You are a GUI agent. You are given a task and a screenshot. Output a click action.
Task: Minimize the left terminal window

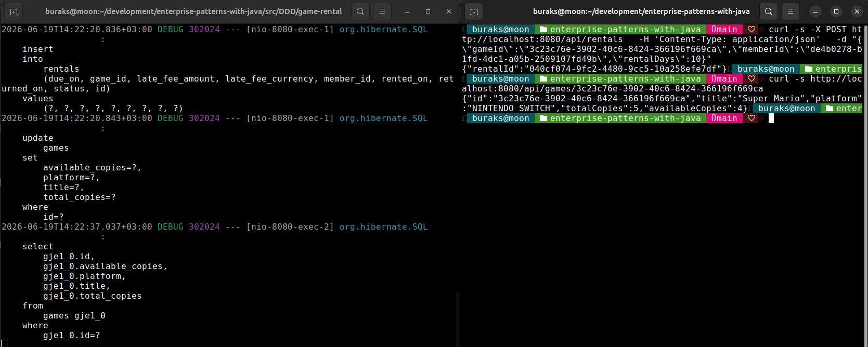407,11
